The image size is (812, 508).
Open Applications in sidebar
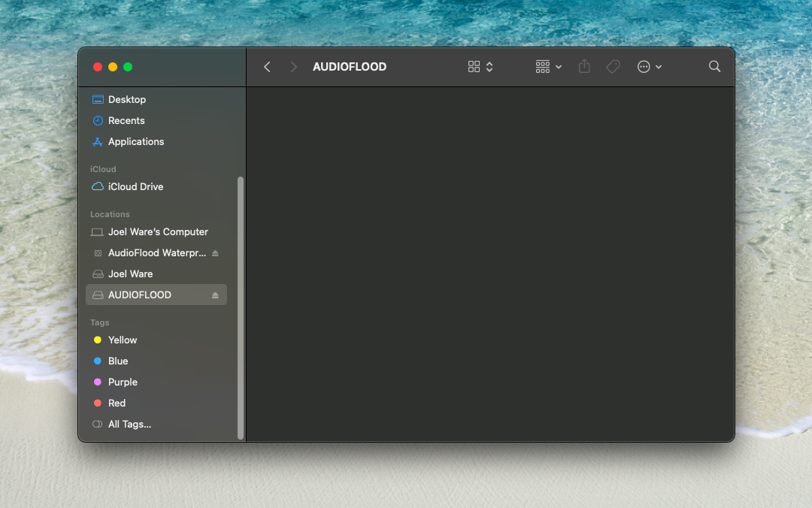click(156, 141)
